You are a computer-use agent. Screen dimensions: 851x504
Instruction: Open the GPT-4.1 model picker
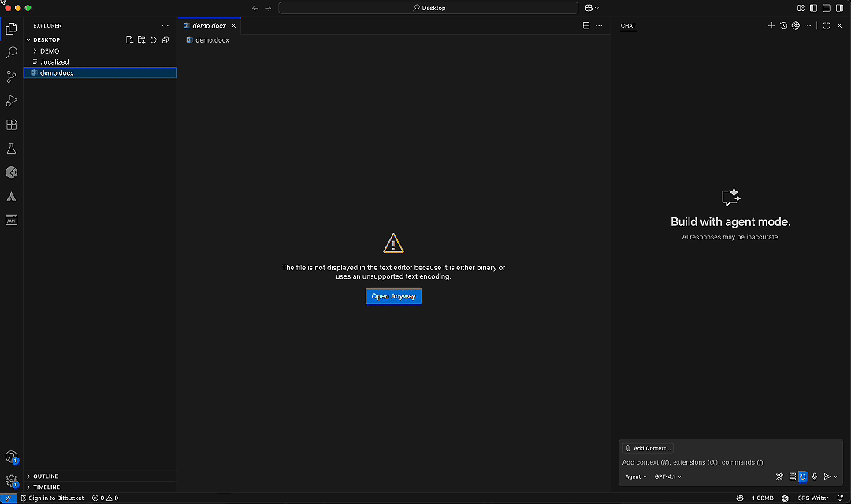tap(667, 477)
